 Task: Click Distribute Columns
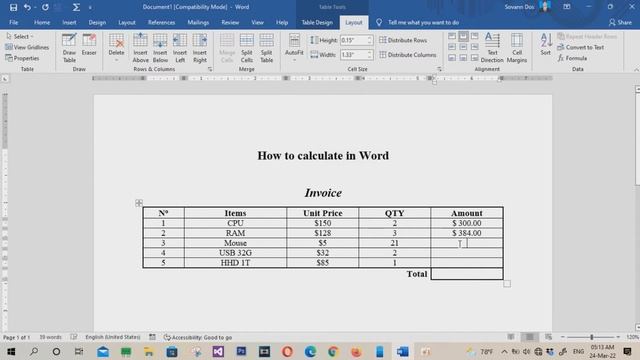[x=407, y=55]
